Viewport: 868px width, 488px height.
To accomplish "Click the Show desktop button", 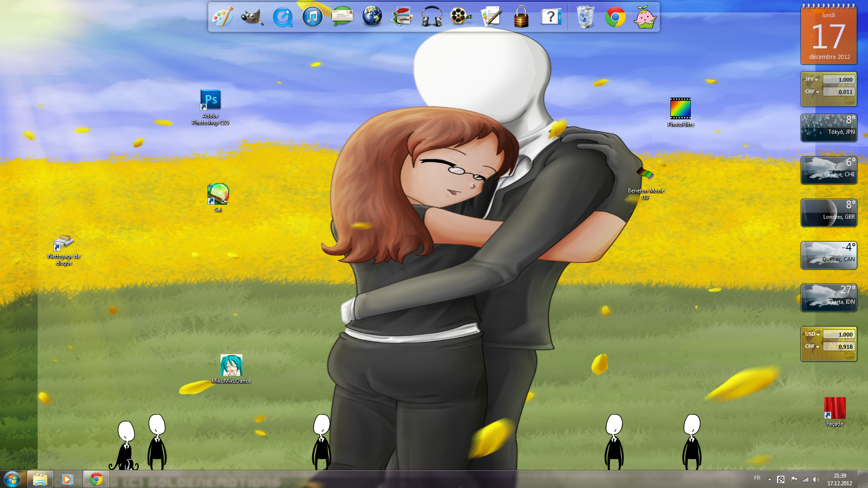I will [863, 479].
